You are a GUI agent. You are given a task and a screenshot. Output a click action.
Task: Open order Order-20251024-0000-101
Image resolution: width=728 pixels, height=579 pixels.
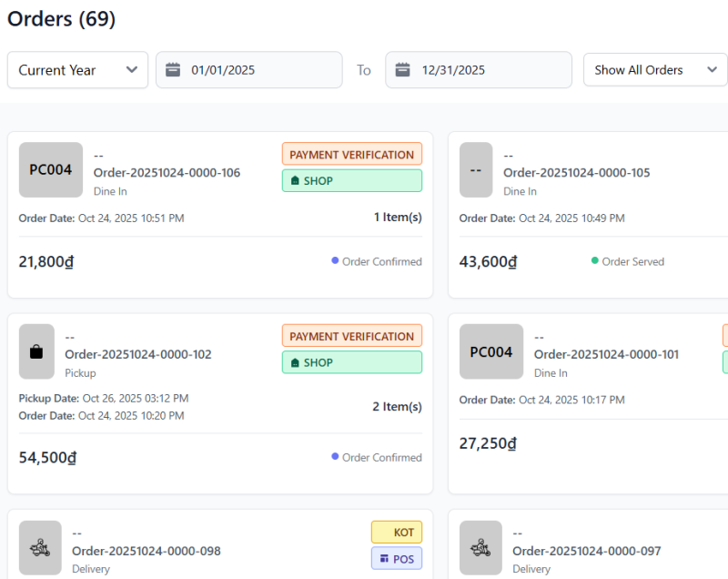click(x=606, y=355)
